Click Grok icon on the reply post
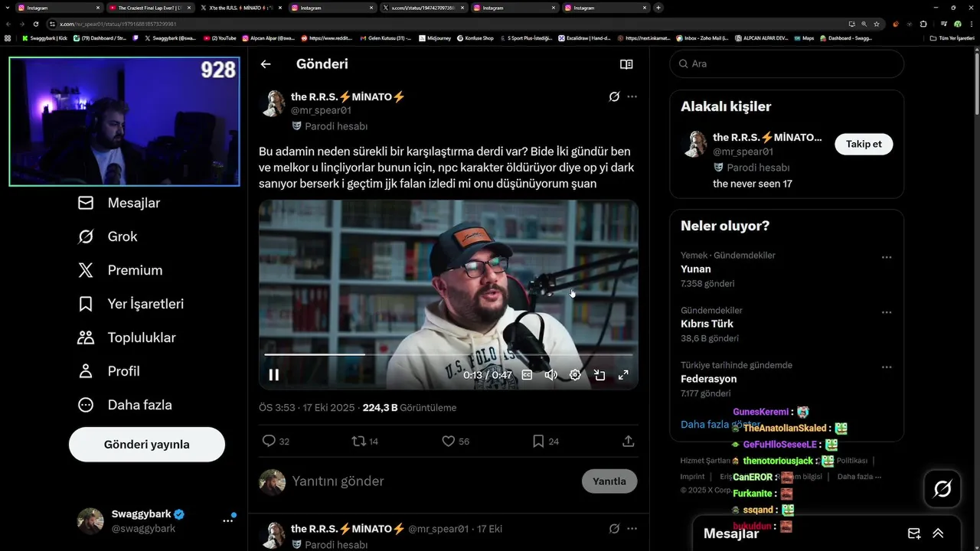This screenshot has width=980, height=551. coord(614,529)
